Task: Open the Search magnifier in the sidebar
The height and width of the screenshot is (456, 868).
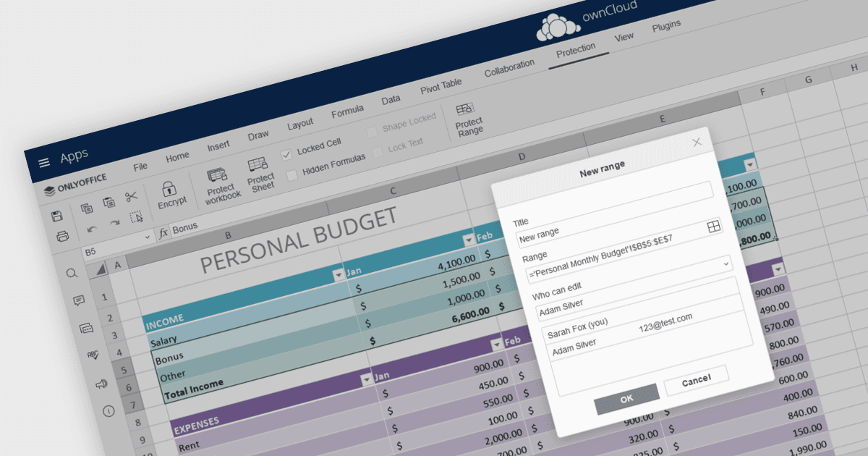Action: click(72, 273)
